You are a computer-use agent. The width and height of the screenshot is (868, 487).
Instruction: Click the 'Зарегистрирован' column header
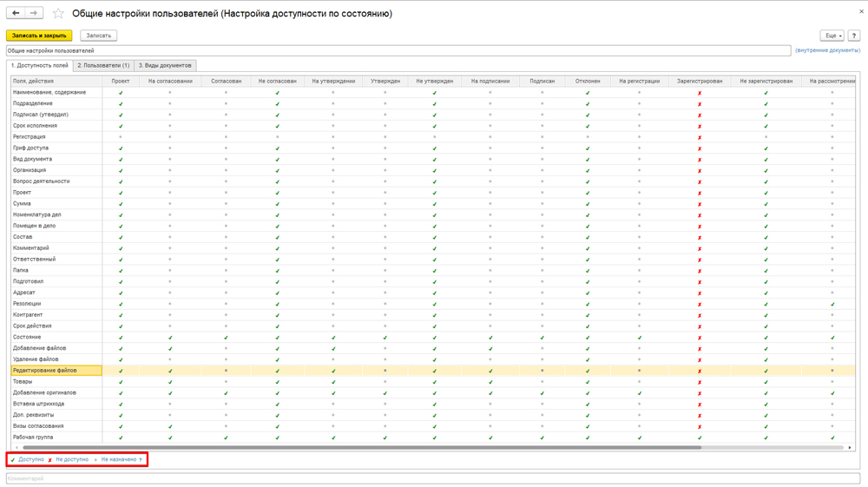tap(700, 82)
